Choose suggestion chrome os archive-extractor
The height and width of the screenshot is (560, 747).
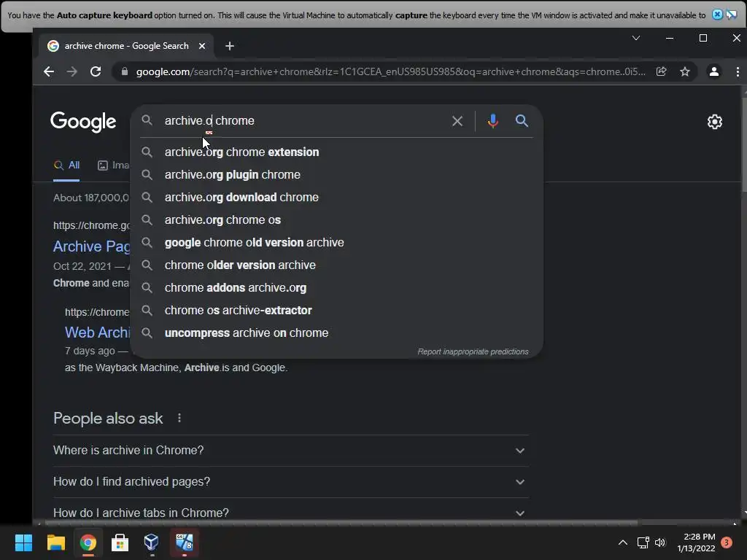[x=336, y=310]
